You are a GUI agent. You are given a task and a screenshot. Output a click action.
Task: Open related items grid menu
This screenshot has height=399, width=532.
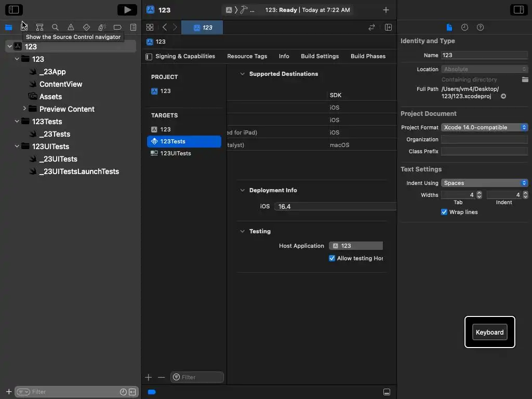[150, 27]
